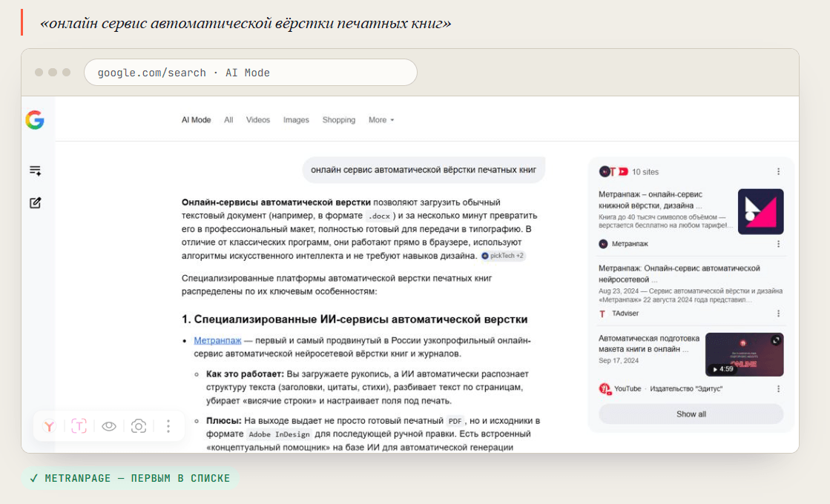The height and width of the screenshot is (504, 830).
Task: Open AI Mode history list icon
Action: coord(35,170)
